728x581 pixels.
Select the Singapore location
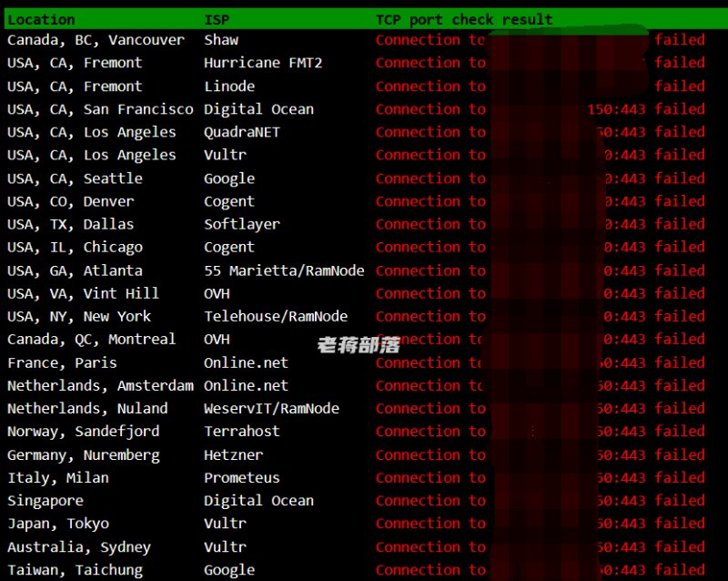pos(45,501)
